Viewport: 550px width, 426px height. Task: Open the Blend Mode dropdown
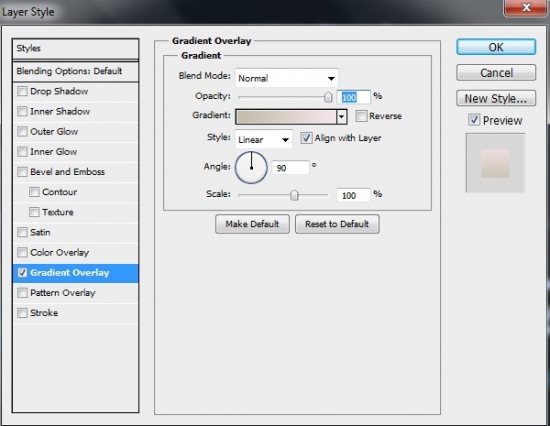[x=287, y=78]
